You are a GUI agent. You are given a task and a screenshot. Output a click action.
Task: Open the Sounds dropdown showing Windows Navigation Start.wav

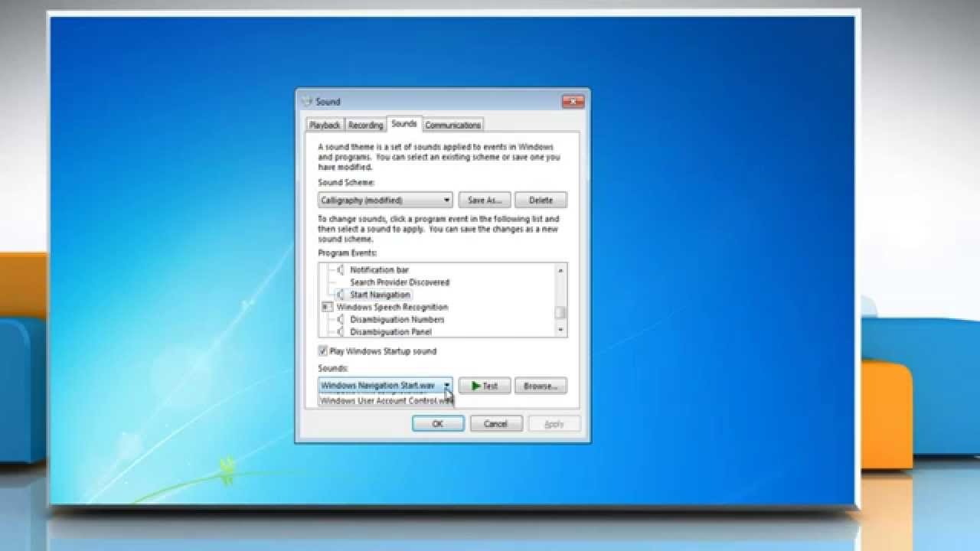click(x=385, y=386)
